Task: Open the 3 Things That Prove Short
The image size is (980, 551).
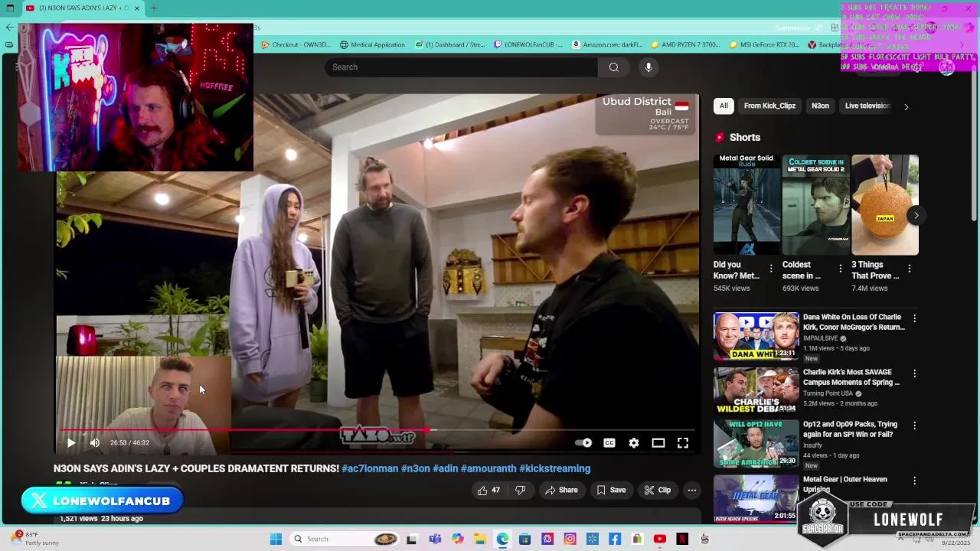Action: pos(885,205)
